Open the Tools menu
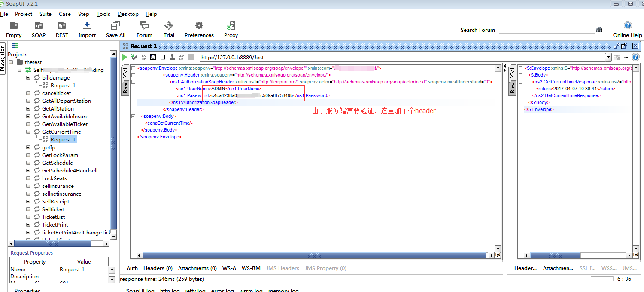 point(103,14)
